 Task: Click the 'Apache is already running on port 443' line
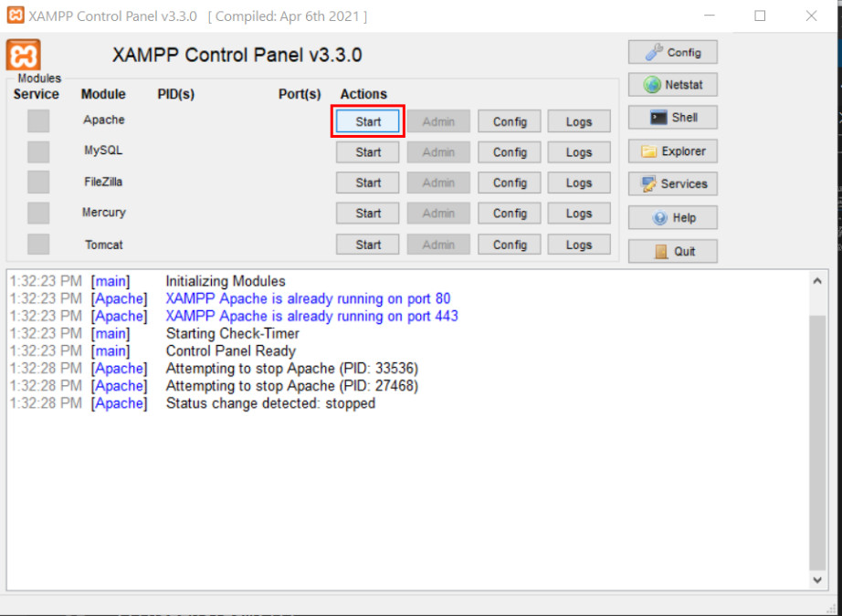click(x=312, y=316)
